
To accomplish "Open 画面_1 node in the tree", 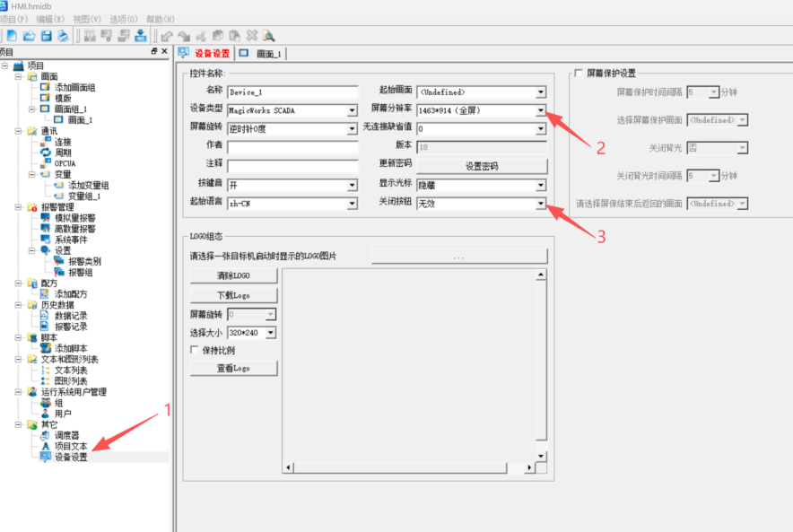I will (80, 120).
